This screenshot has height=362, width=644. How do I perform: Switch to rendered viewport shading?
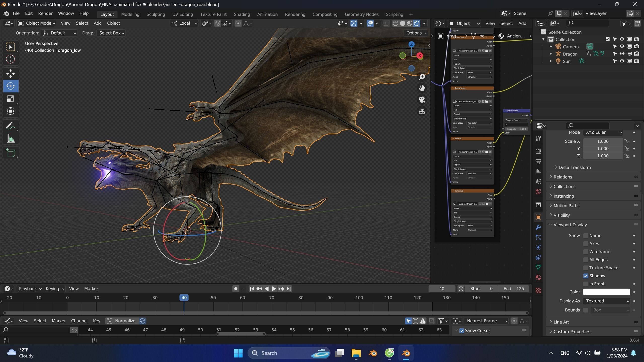tap(417, 23)
